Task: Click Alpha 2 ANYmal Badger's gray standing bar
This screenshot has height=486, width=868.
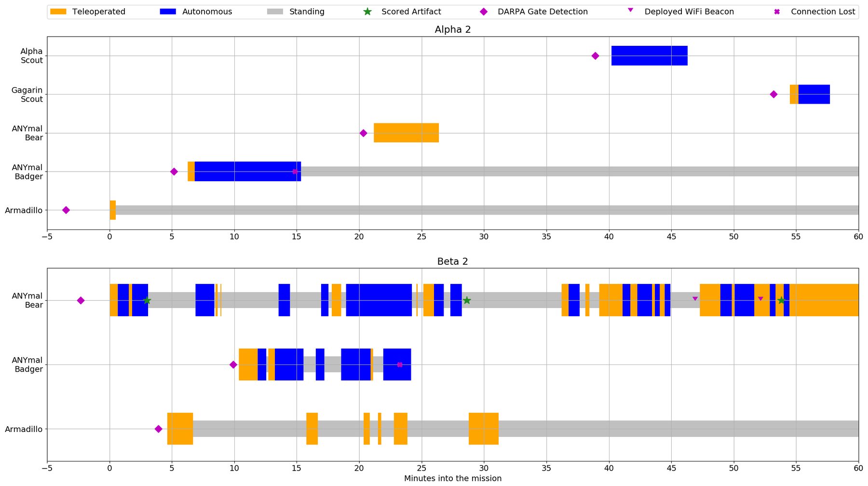Action: 580,172
